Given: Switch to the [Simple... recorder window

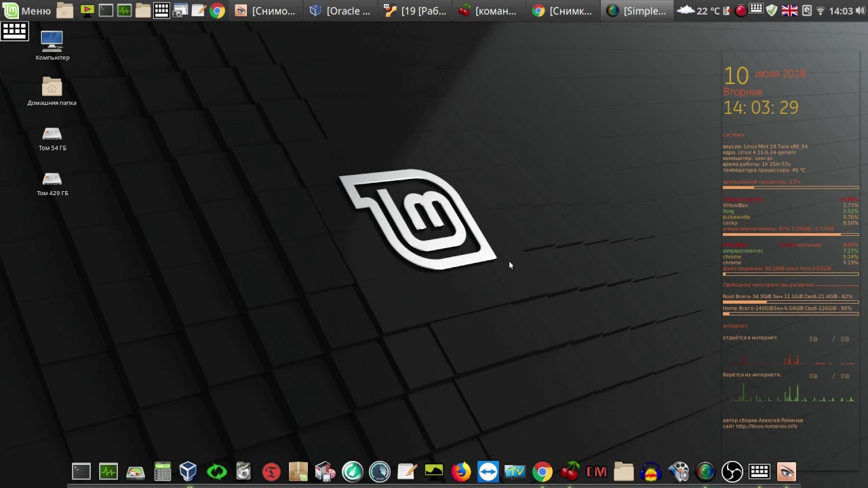Looking at the screenshot, I should point(637,10).
